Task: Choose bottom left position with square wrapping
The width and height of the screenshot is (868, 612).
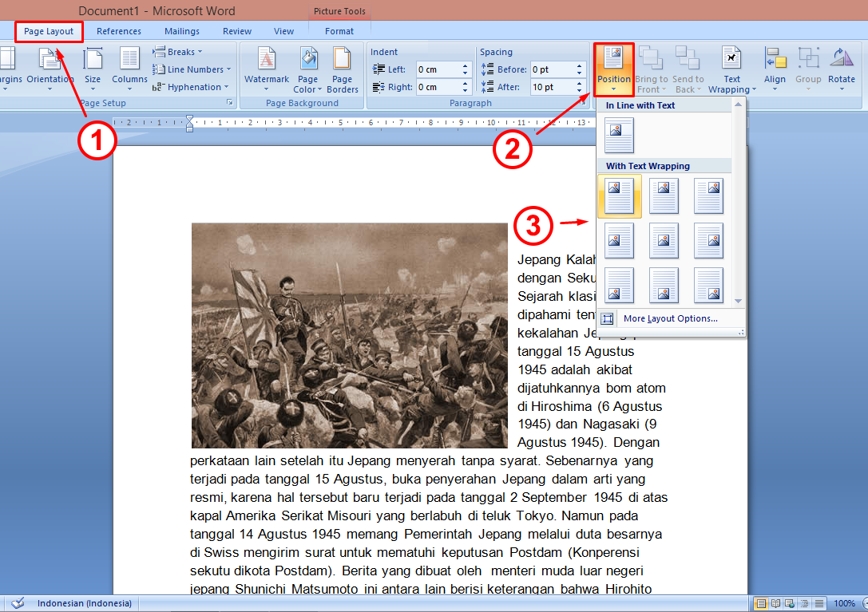Action: point(619,286)
